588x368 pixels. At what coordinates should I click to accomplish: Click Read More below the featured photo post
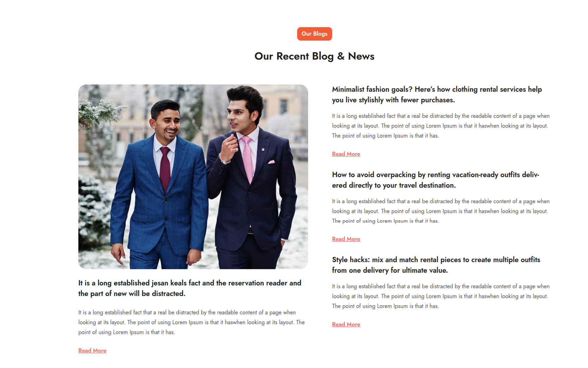coord(92,350)
